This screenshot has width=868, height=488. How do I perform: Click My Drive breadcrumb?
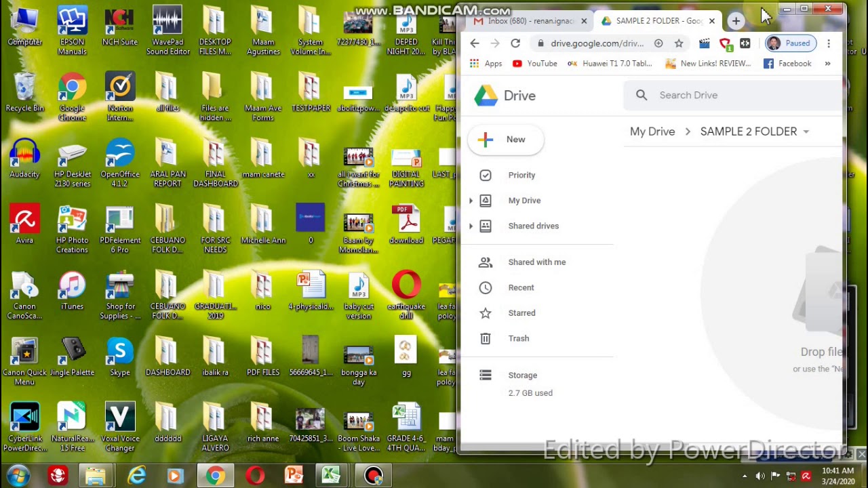[652, 131]
